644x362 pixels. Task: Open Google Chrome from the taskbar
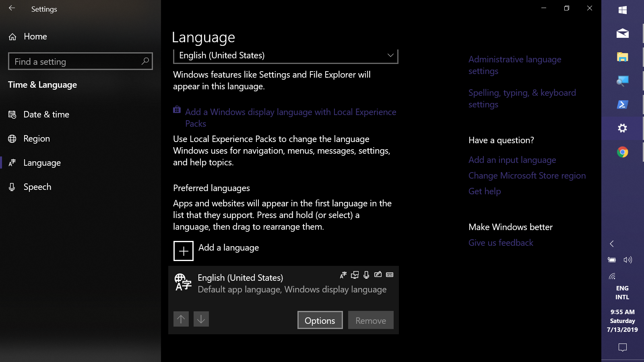(x=622, y=152)
